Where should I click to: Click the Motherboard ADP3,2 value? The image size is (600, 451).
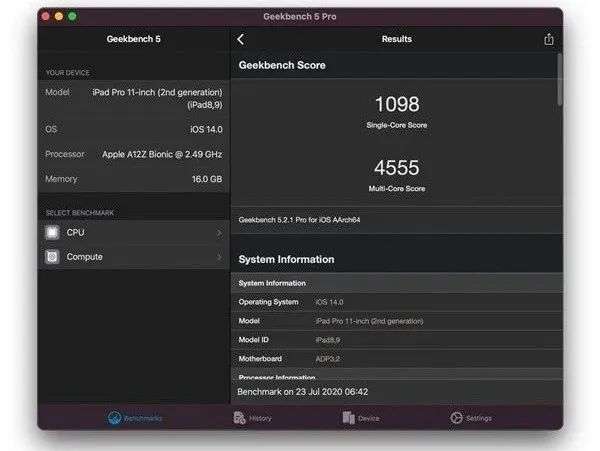[x=328, y=359]
